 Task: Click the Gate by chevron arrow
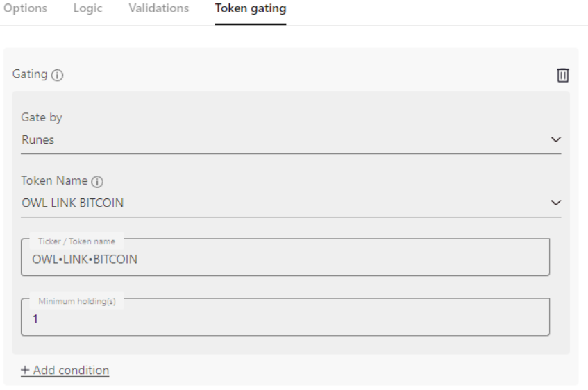[x=555, y=139]
